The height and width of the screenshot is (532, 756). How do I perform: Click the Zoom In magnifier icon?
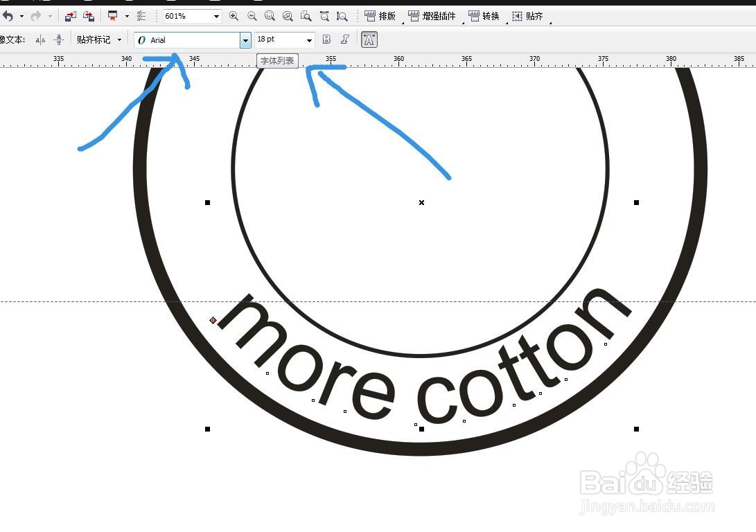pos(234,17)
